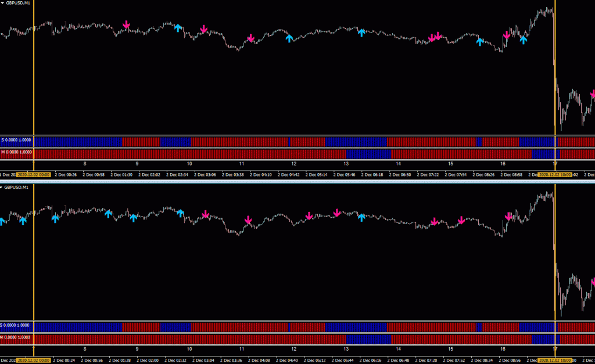Click the highlighted '2020.12.02 10:00' date label in lower chart
The image size is (595, 364).
(x=555, y=360)
